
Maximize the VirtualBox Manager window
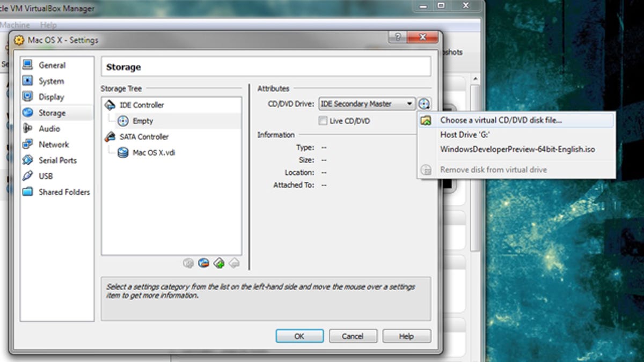[441, 5]
